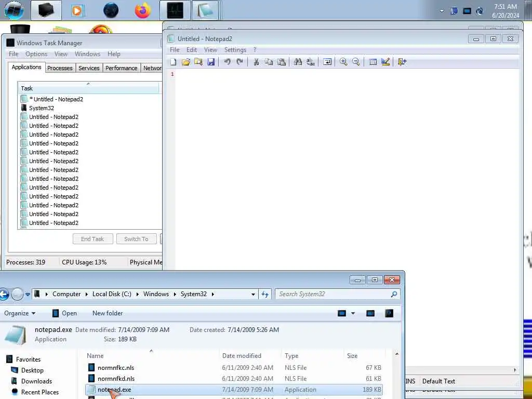Click the Task column header in Task Manager

point(88,88)
